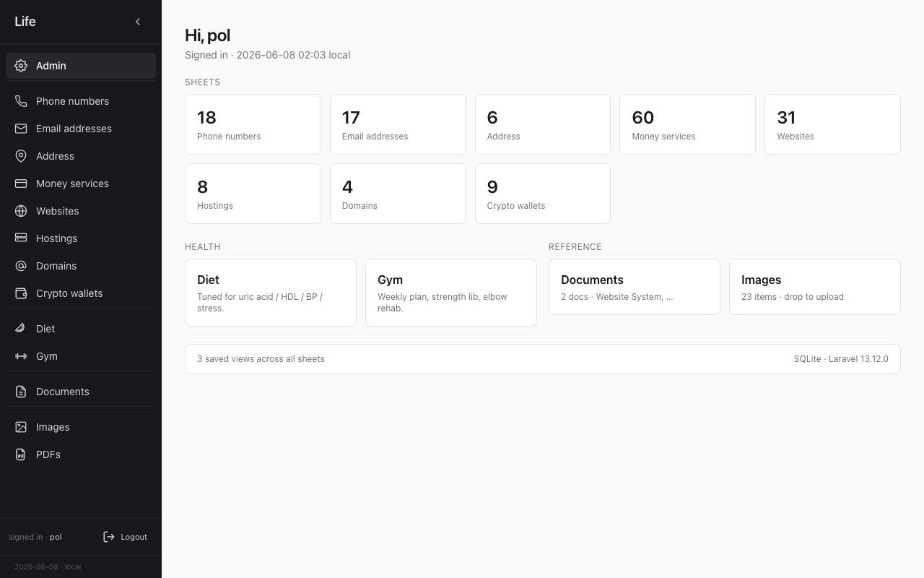This screenshot has height=578, width=924.
Task: Click the Gym dumbbell icon
Action: point(21,356)
